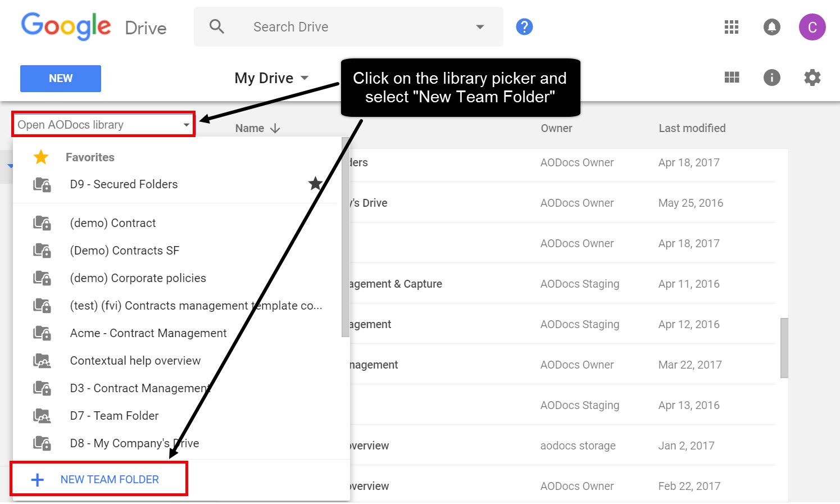Click the file row dated May 25, 2016
Screen dimensions: 840x504
[x=562, y=203]
